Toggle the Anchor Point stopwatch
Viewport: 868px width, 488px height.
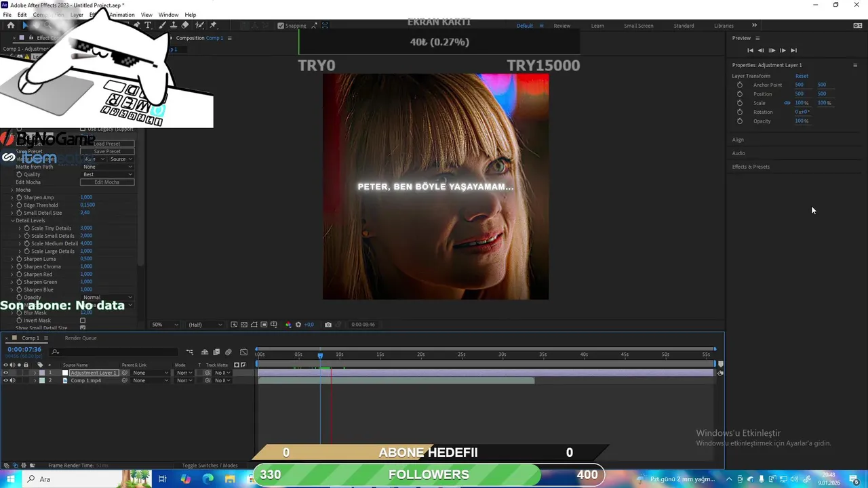(x=740, y=85)
